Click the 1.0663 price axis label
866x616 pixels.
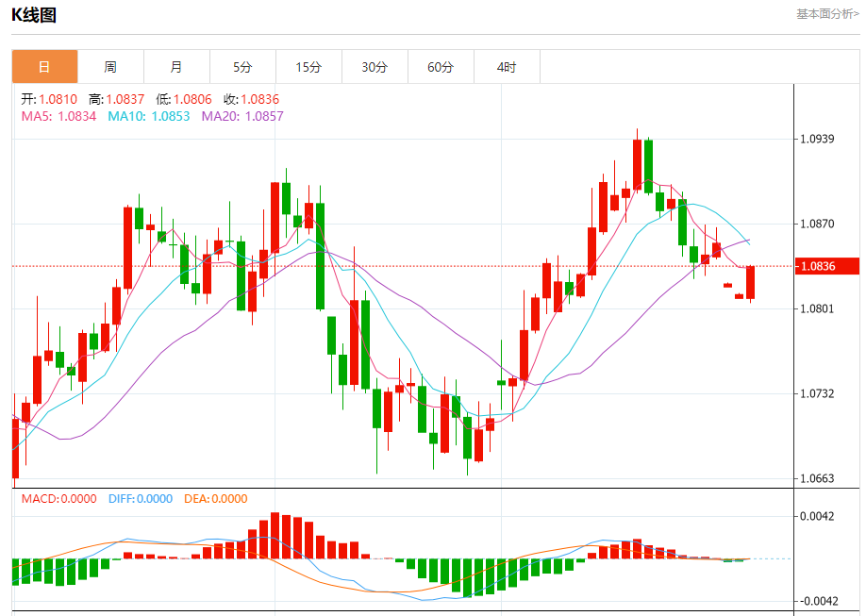(817, 478)
